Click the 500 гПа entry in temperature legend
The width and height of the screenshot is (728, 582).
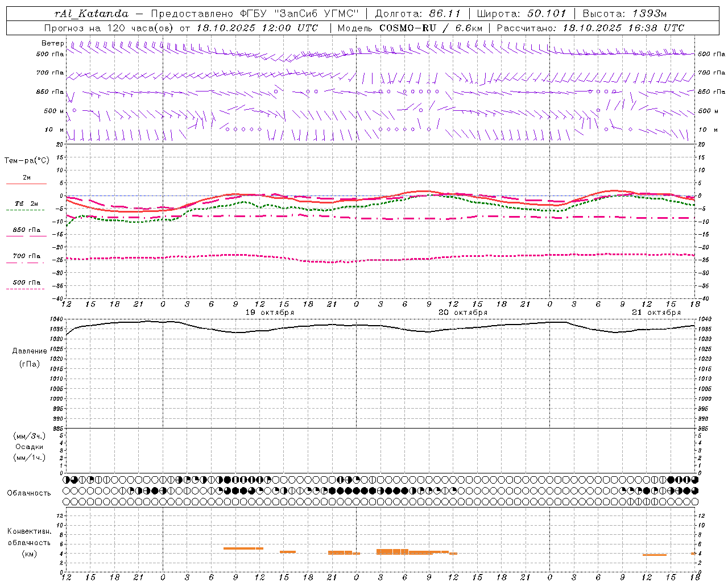[26, 282]
